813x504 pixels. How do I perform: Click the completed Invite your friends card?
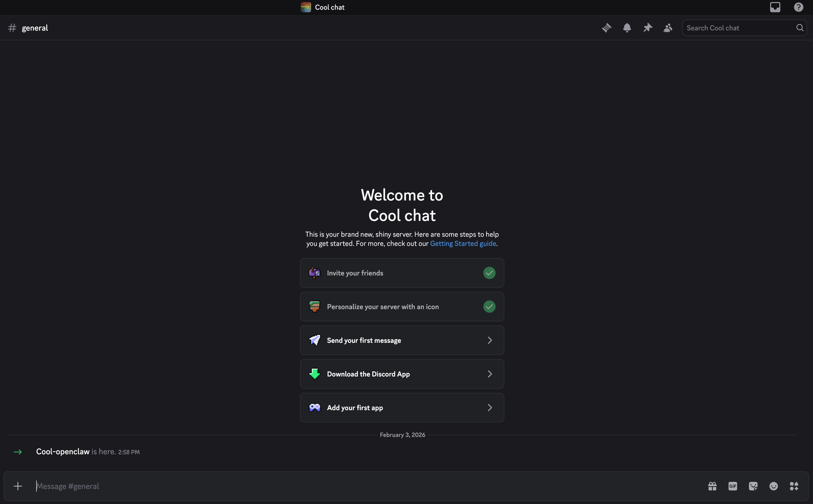(402, 273)
